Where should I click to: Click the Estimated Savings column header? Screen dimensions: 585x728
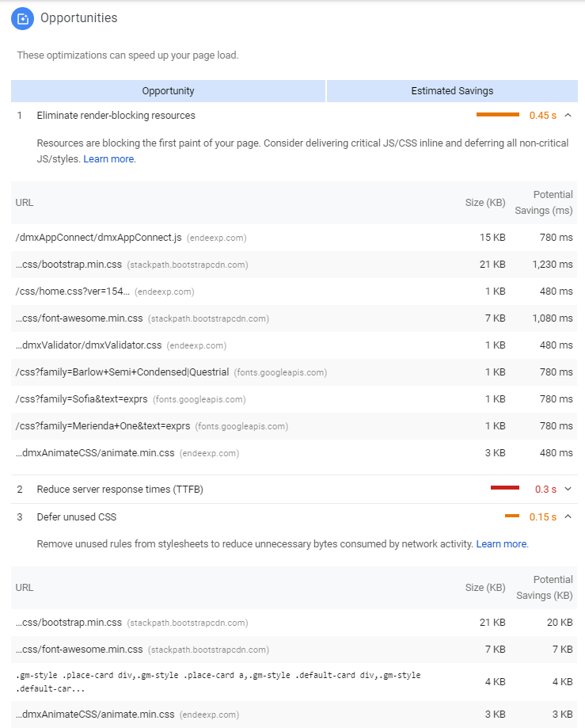452,91
